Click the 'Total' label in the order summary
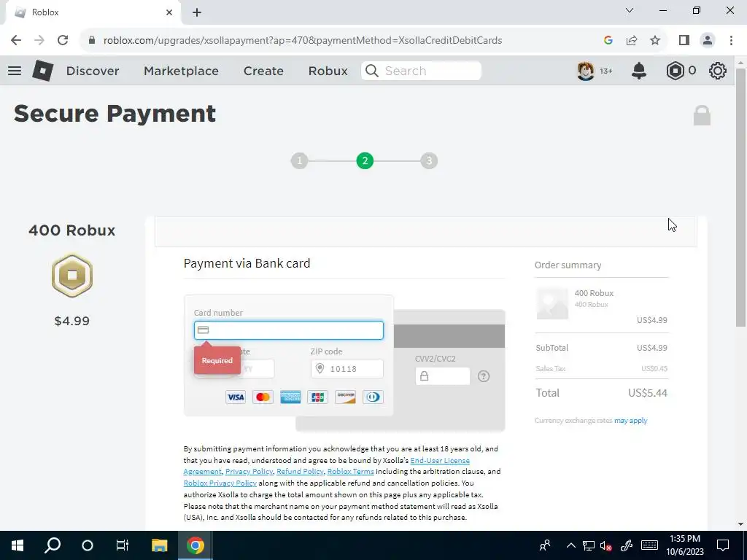 click(547, 393)
